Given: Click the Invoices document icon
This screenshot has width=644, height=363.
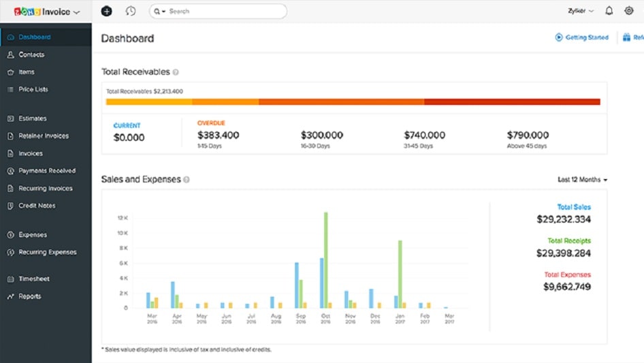Looking at the screenshot, I should (x=11, y=154).
